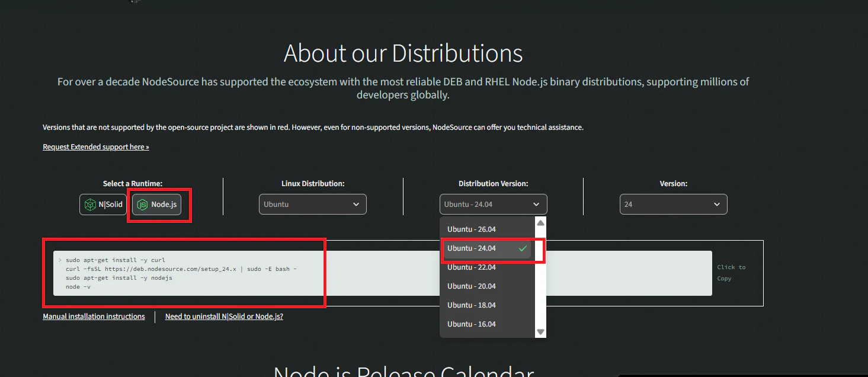The height and width of the screenshot is (377, 868).
Task: Open the Version dropdown showing 24
Action: tap(674, 204)
